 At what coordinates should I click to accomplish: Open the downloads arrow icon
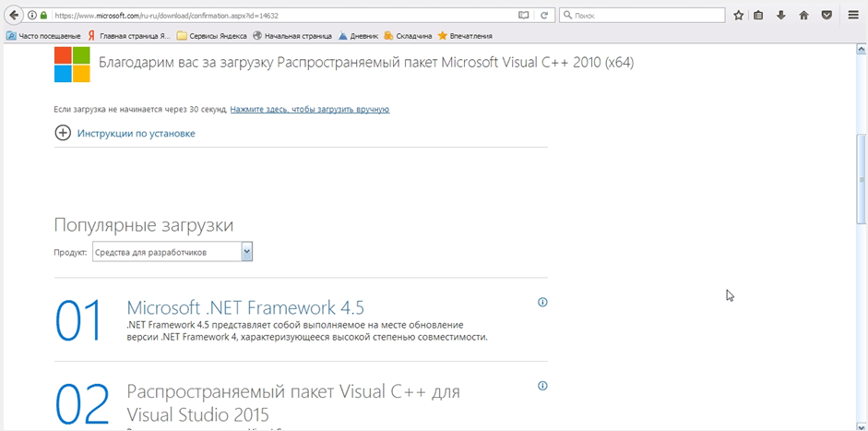[781, 16]
